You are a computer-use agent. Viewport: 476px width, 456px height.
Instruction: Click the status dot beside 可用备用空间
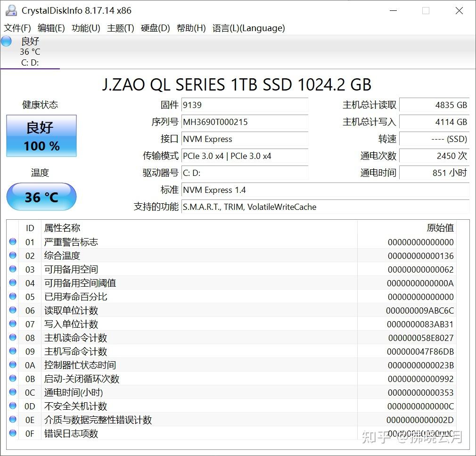[12, 269]
